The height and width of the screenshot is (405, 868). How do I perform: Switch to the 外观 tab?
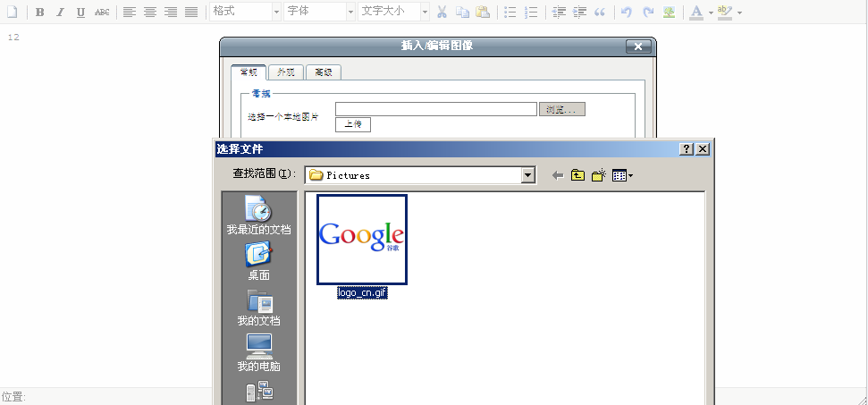click(286, 72)
